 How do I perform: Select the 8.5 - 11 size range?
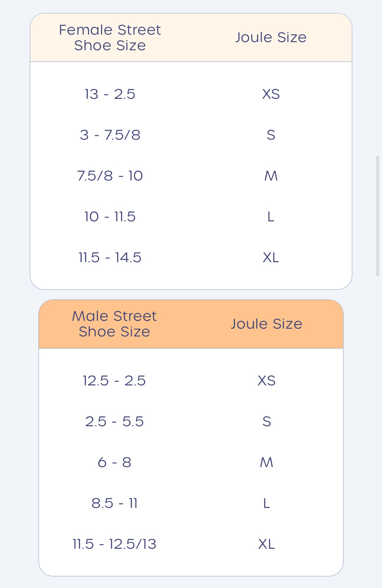114,503
